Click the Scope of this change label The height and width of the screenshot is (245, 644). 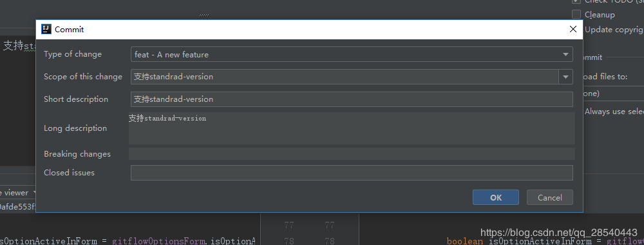(83, 77)
